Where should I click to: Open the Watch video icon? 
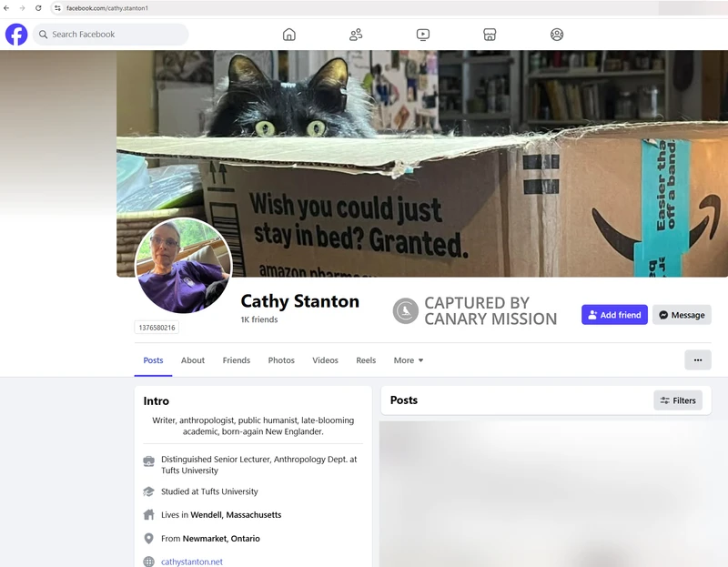423,35
